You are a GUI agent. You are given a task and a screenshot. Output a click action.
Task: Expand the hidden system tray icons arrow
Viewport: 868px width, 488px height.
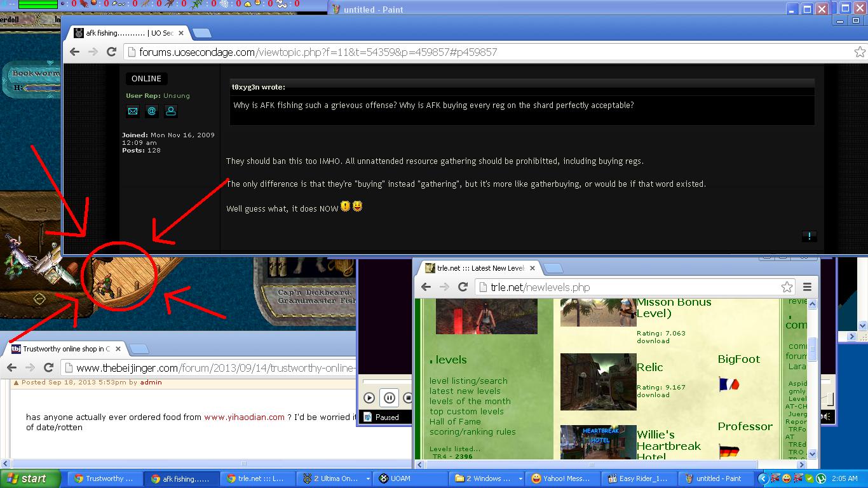[x=764, y=478]
